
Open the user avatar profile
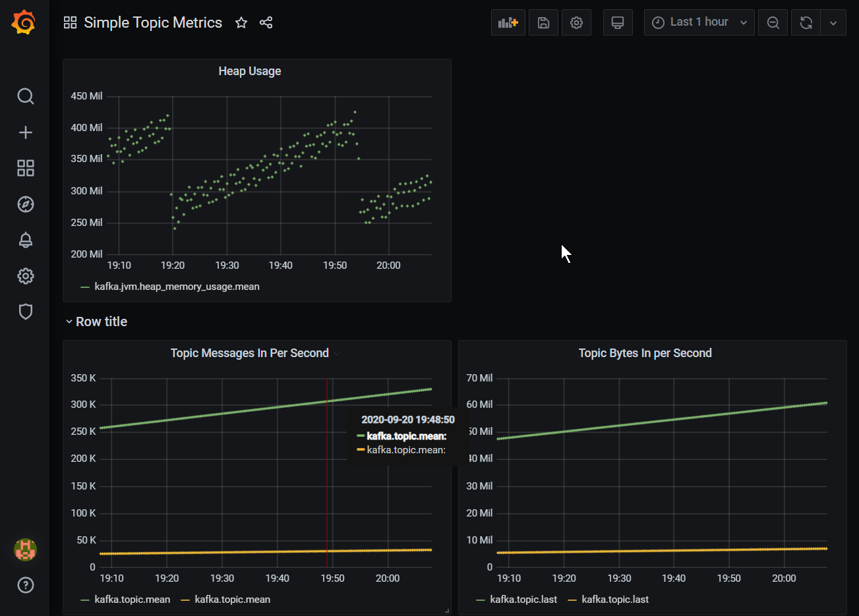tap(25, 549)
